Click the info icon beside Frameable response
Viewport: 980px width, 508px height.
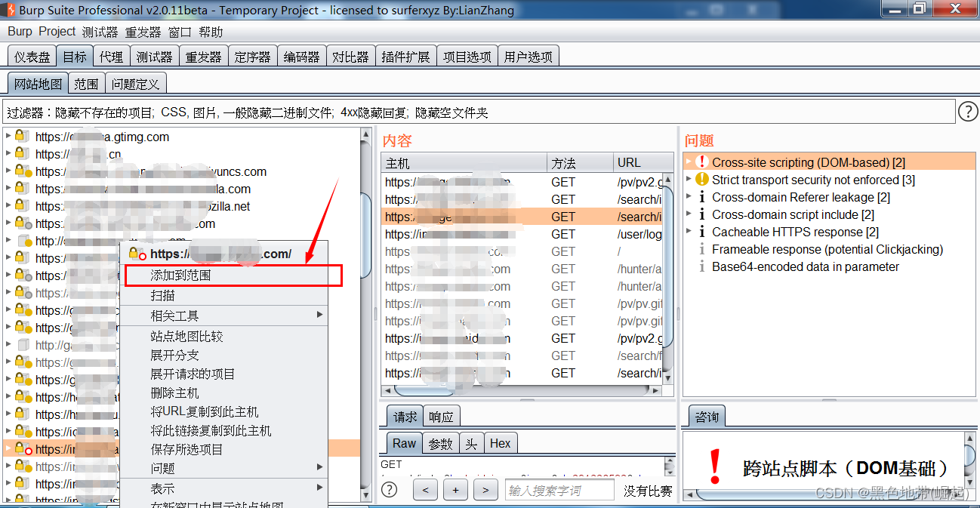pyautogui.click(x=702, y=249)
